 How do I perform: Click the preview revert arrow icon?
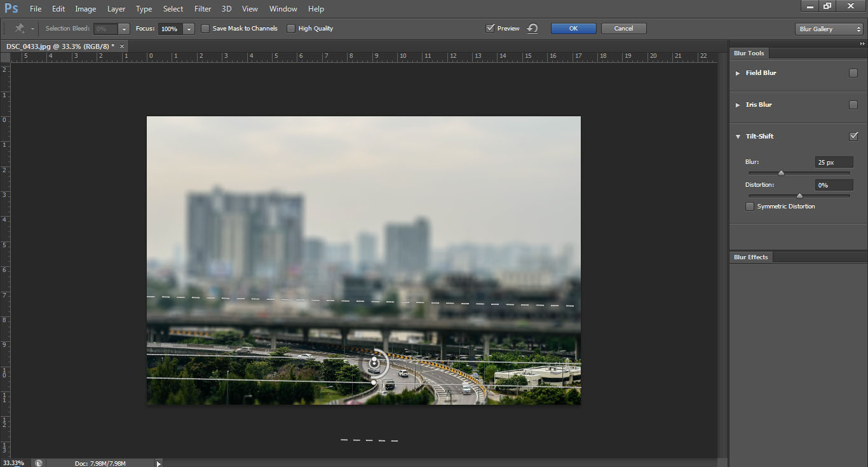[x=532, y=28]
